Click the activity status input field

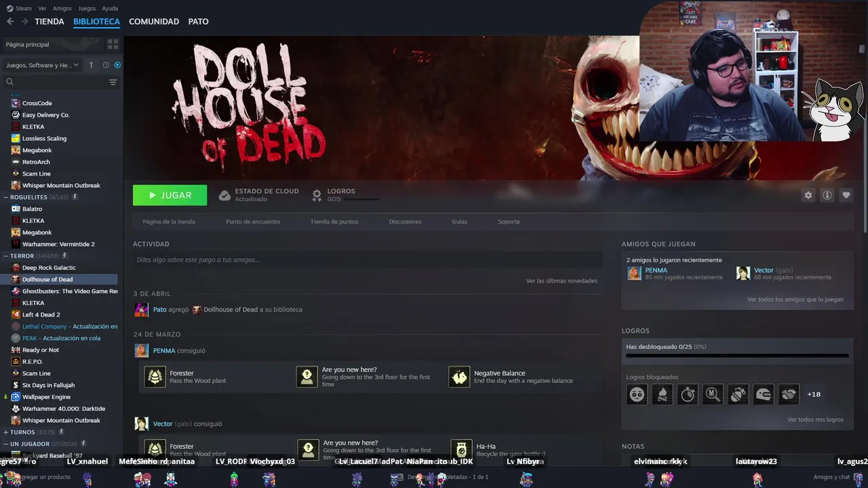368,260
